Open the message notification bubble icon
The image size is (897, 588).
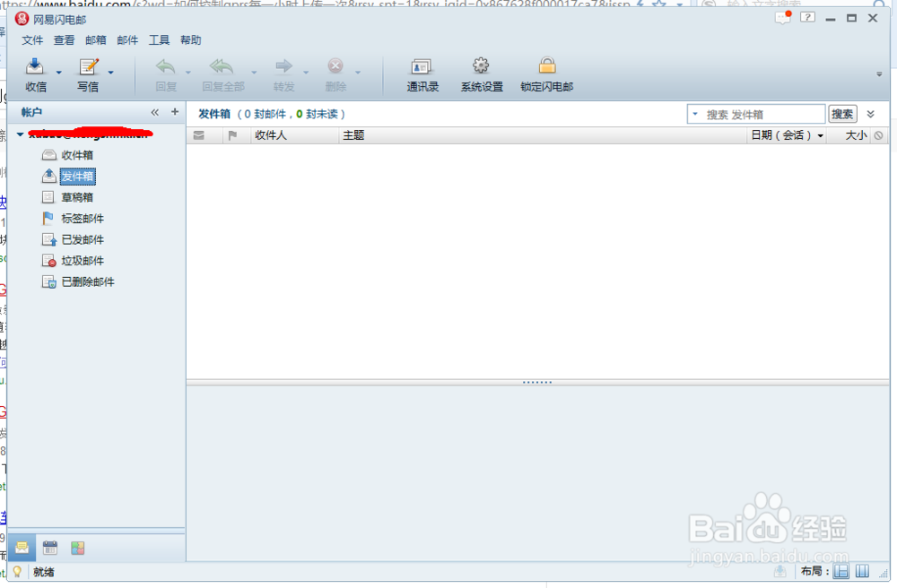[782, 17]
